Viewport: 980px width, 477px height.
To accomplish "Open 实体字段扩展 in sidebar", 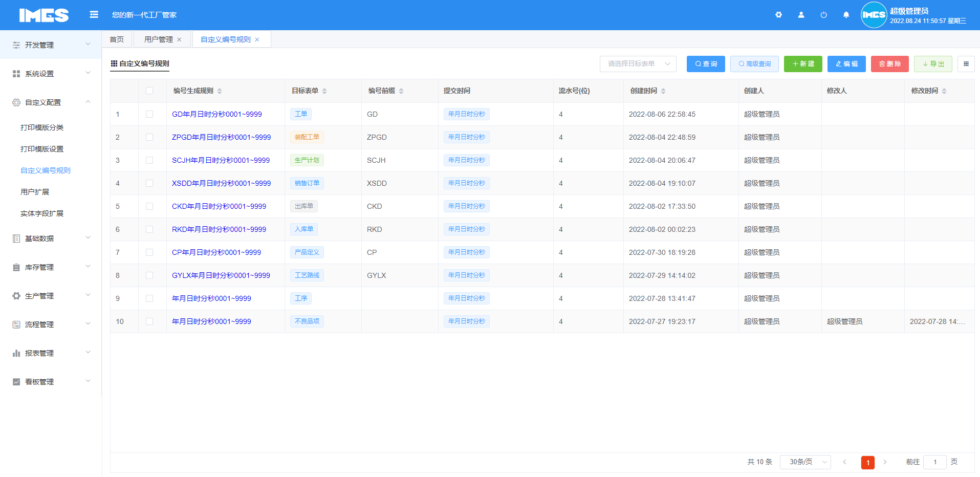I will (42, 213).
